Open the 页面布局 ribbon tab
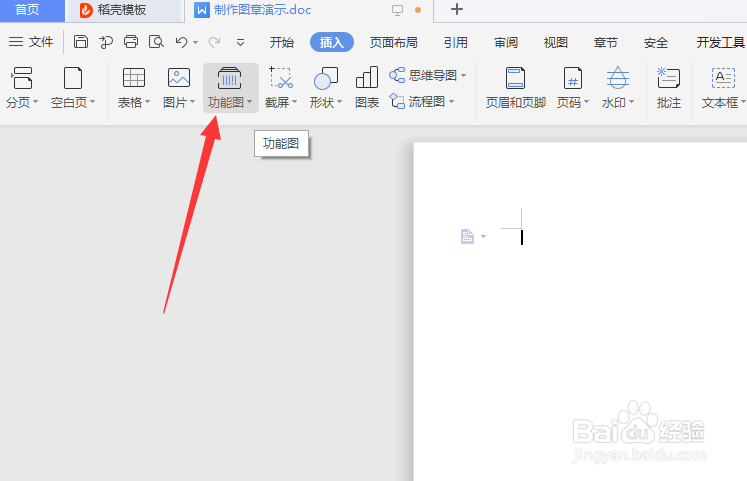 point(394,42)
